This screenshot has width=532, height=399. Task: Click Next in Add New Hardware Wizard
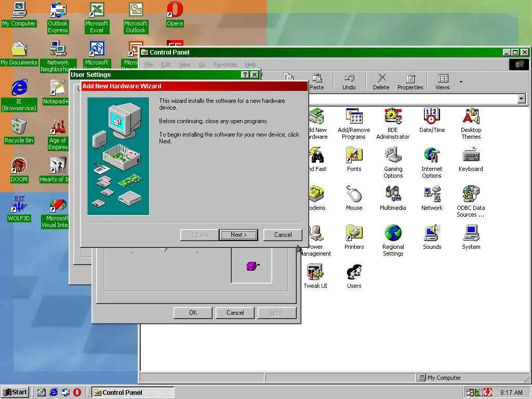(x=238, y=235)
